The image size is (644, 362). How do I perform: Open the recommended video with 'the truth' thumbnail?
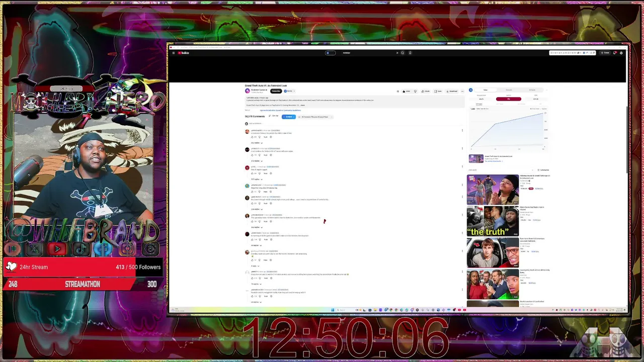coord(493,221)
